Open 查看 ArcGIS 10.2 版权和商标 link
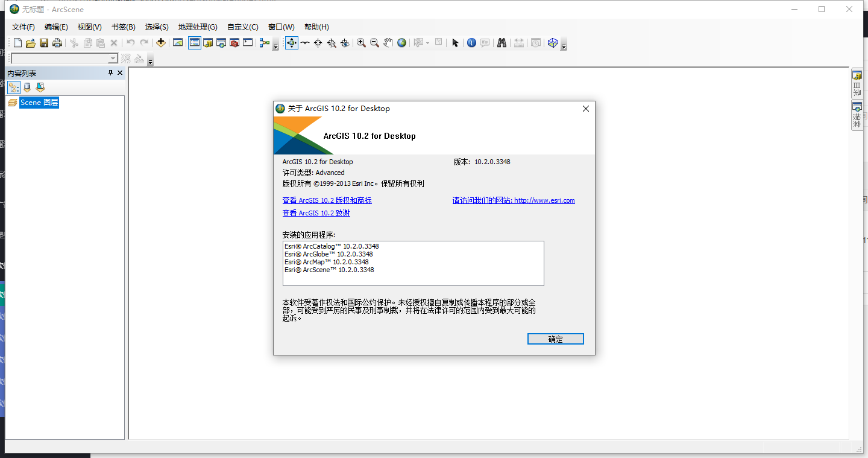The width and height of the screenshot is (868, 458). [327, 200]
